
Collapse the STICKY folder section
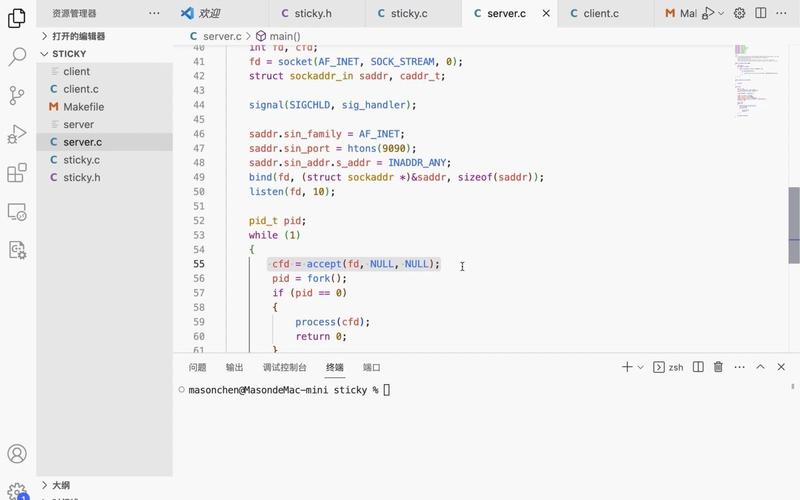105,54
